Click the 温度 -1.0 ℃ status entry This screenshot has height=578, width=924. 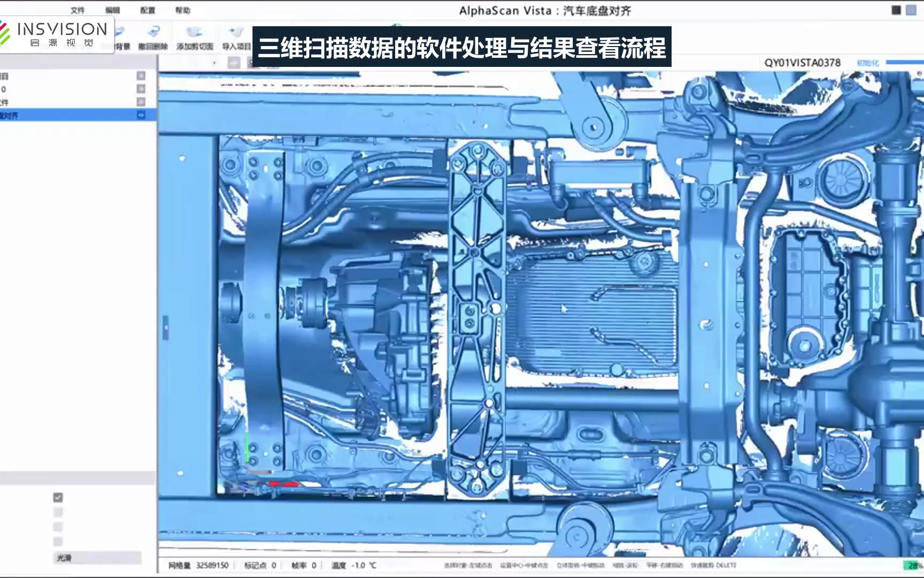tap(354, 565)
